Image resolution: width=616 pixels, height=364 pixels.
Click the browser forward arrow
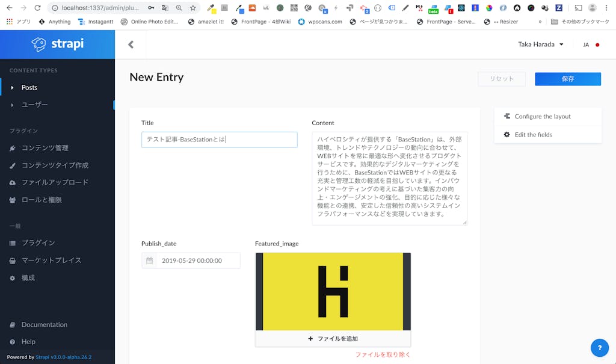pyautogui.click(x=23, y=8)
